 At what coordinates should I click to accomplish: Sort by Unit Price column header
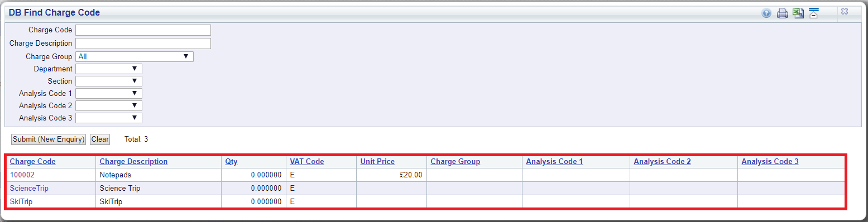377,162
